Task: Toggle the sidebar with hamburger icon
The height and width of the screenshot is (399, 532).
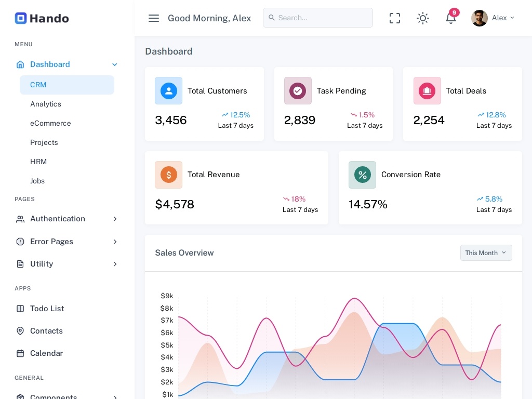Action: (x=154, y=18)
